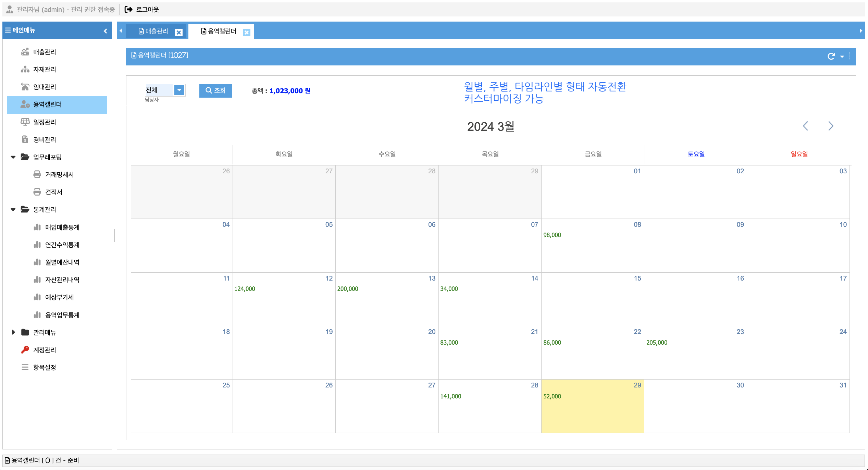
Task: Click the 141,000 entry on March 28
Action: 450,396
